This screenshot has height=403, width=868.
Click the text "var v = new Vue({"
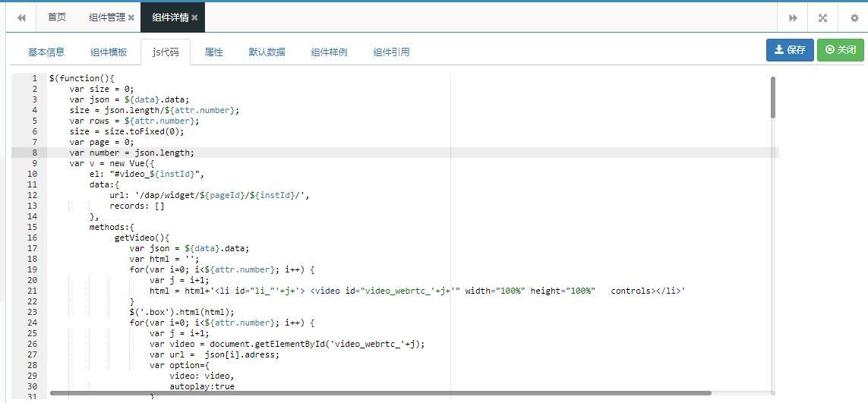click(112, 162)
